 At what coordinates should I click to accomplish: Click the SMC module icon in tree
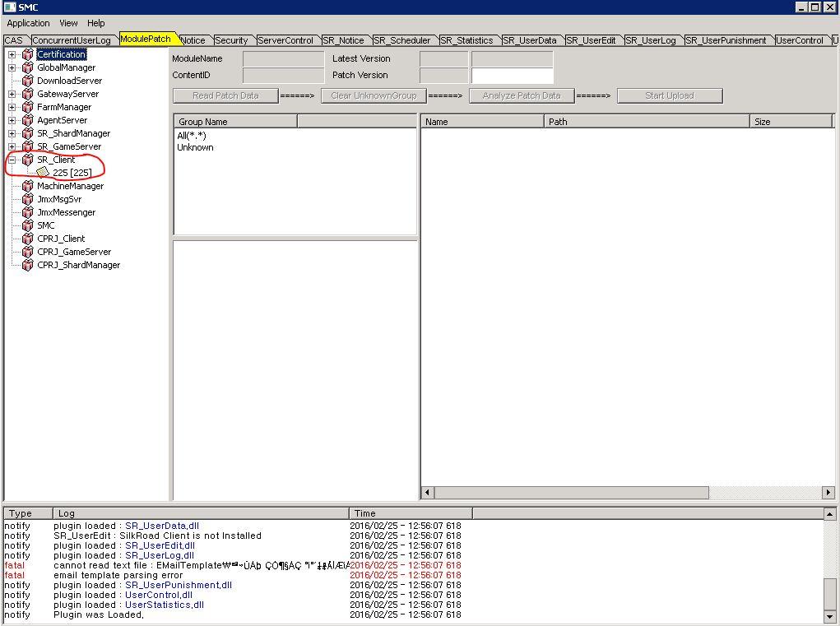tap(28, 225)
